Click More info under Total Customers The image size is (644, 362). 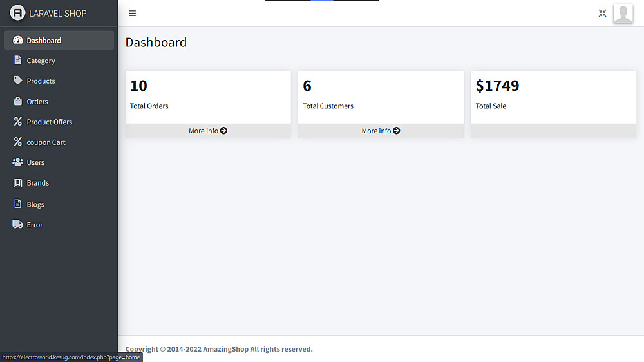(x=381, y=131)
